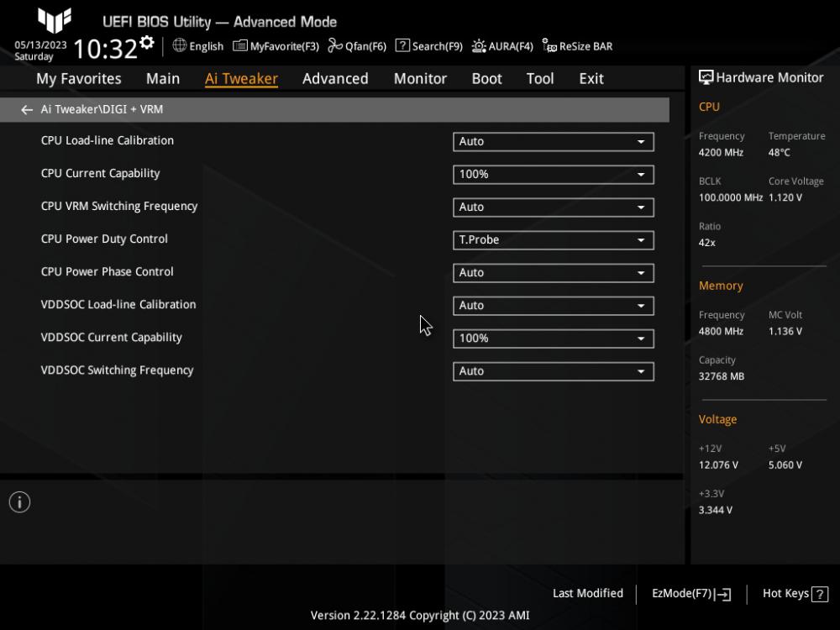Select the Ai Tweaker tab
The width and height of the screenshot is (840, 630).
point(241,79)
